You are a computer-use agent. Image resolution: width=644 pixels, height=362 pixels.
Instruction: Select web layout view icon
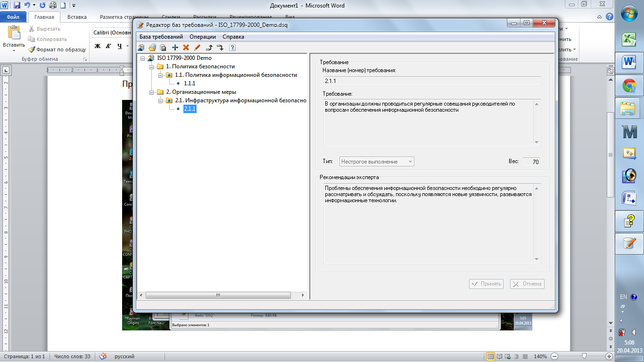coord(508,356)
